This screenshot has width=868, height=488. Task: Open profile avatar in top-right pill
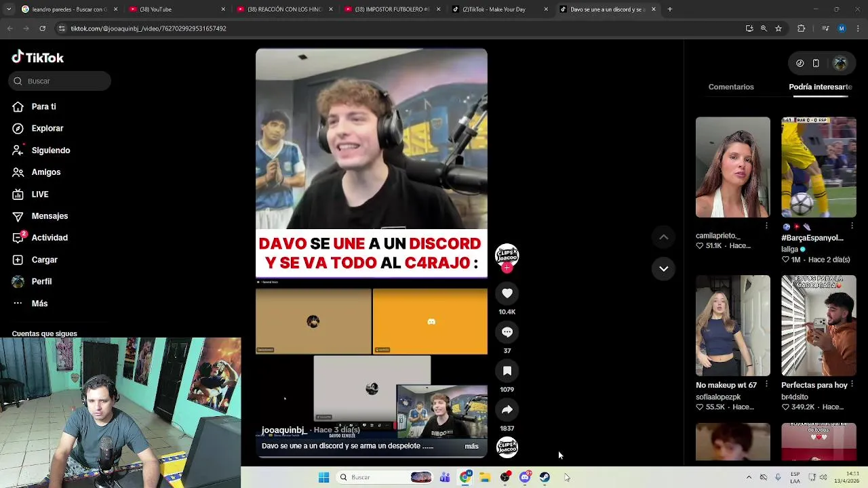tap(840, 63)
